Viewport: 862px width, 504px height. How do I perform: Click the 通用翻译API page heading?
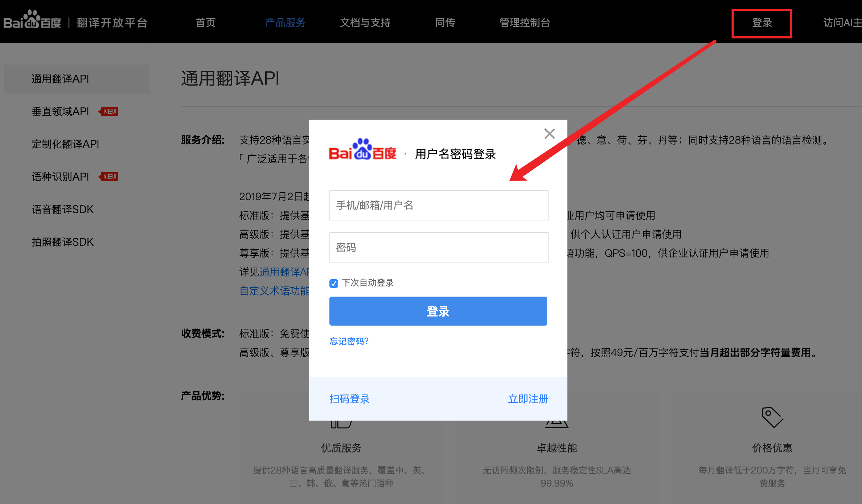230,78
